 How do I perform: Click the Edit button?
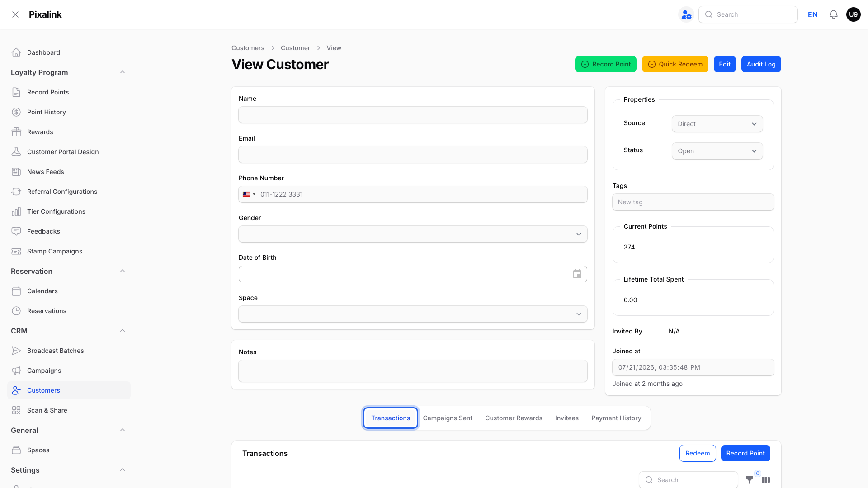[725, 64]
